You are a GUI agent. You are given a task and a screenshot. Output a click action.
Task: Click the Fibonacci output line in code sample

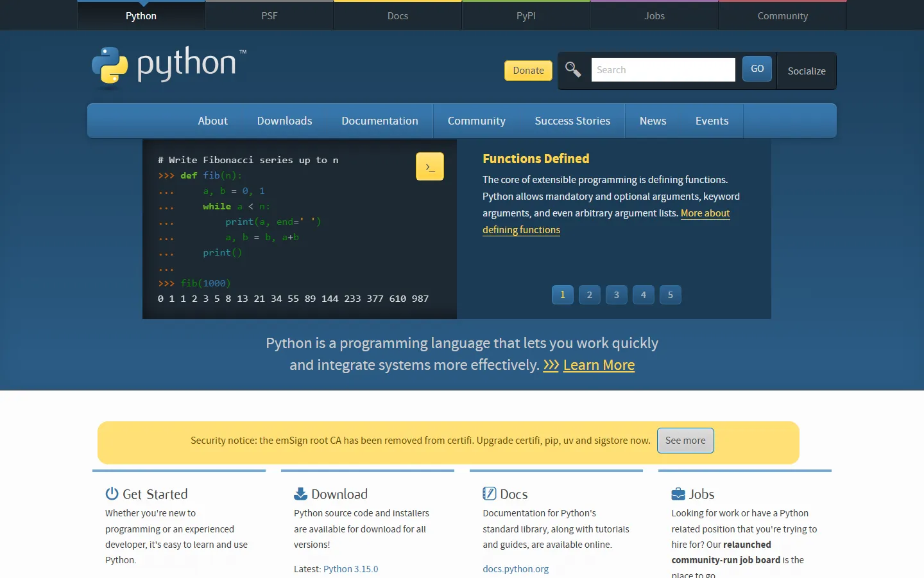coord(293,299)
